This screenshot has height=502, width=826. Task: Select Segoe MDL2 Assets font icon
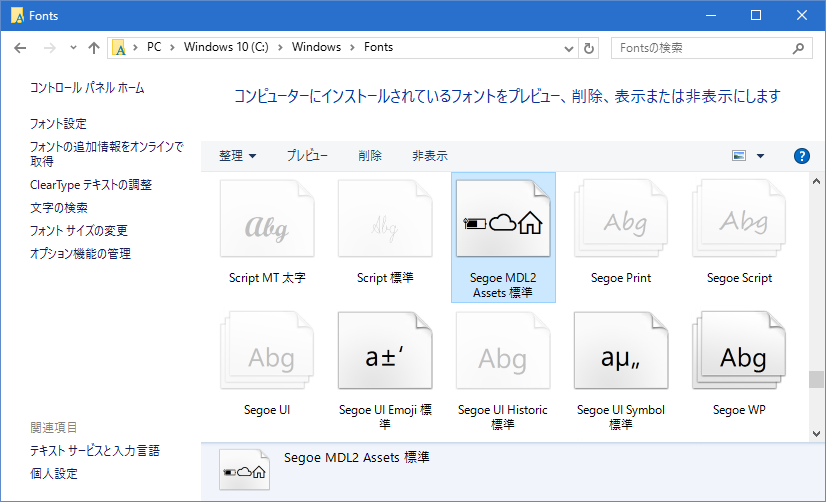[503, 219]
